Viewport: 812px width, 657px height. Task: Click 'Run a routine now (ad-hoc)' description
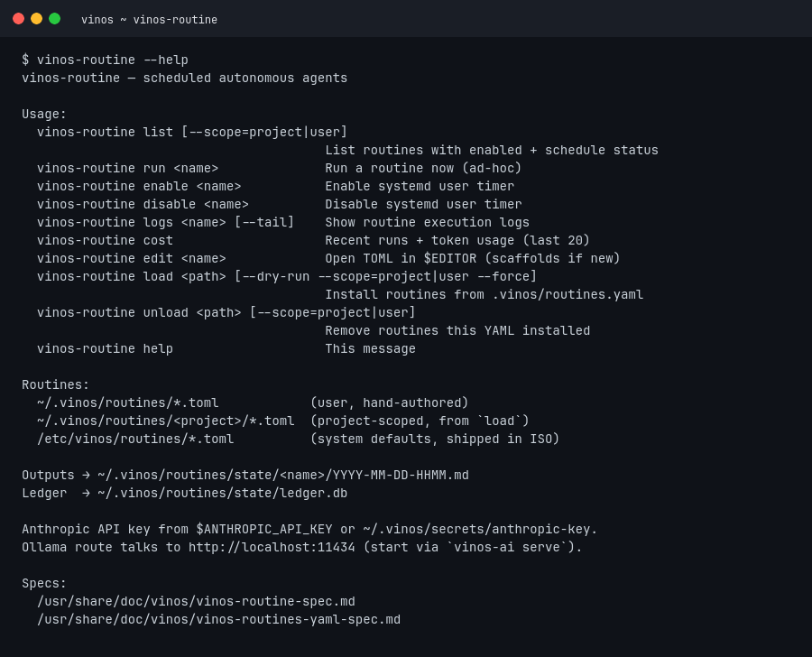(x=423, y=169)
